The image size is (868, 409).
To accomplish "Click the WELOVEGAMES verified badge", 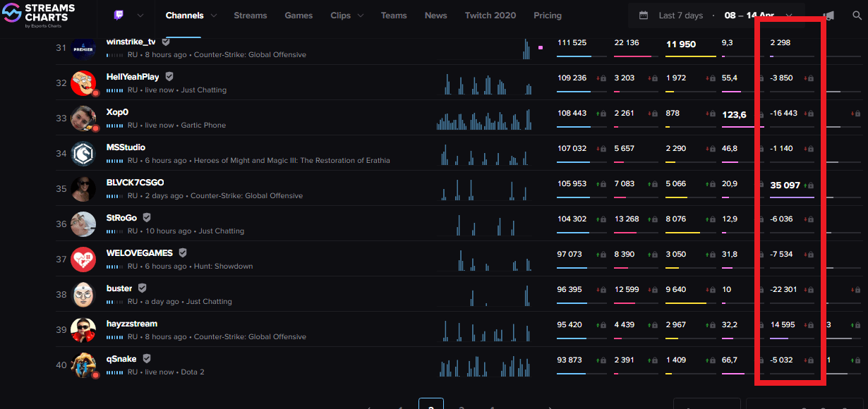I will (182, 252).
